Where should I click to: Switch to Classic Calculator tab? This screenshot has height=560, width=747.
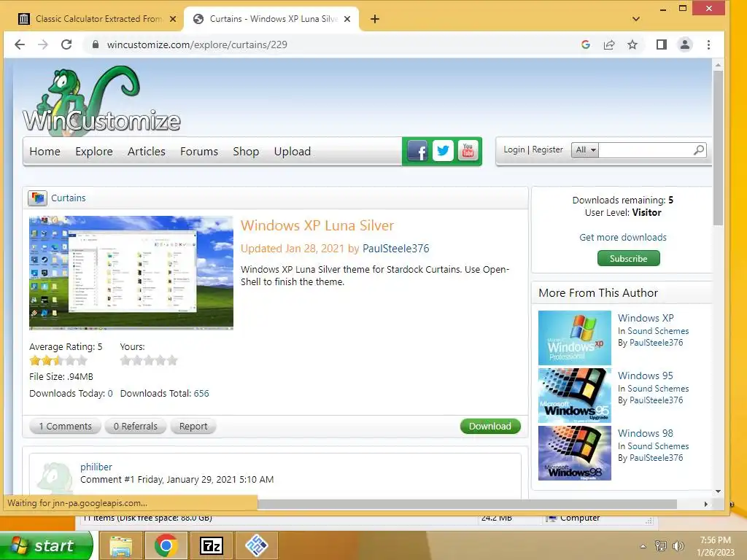pyautogui.click(x=98, y=19)
